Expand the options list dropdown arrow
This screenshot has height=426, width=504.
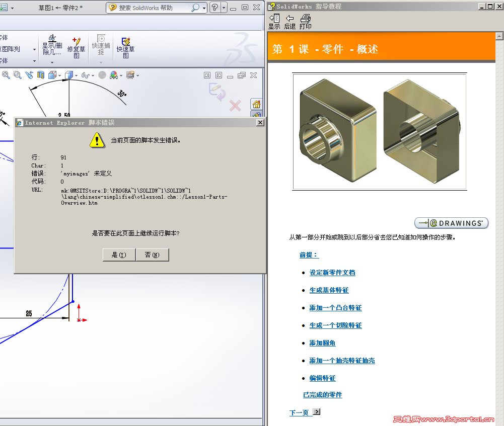(12, 8)
